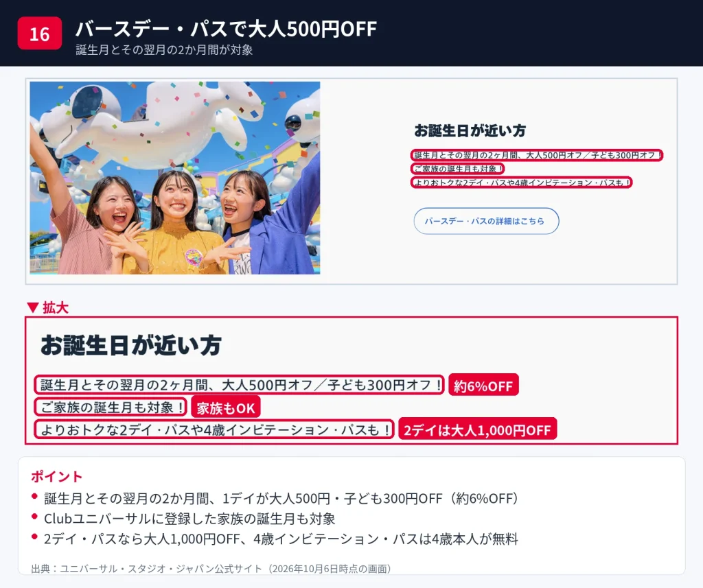Viewport: 703px width, 588px height.
Task: Click the 2デイは大人1,000円OFF red tag
Action: click(478, 430)
